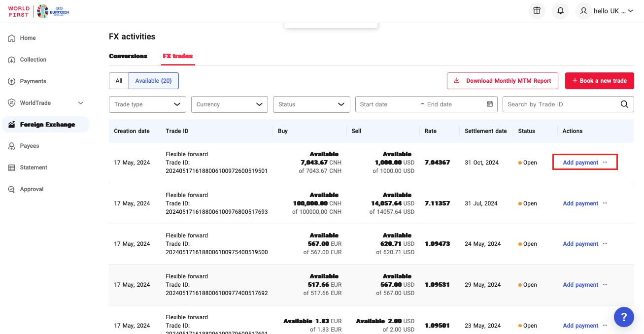Image resolution: width=644 pixels, height=334 pixels.
Task: Download the Monthly MTM Report
Action: (502, 80)
